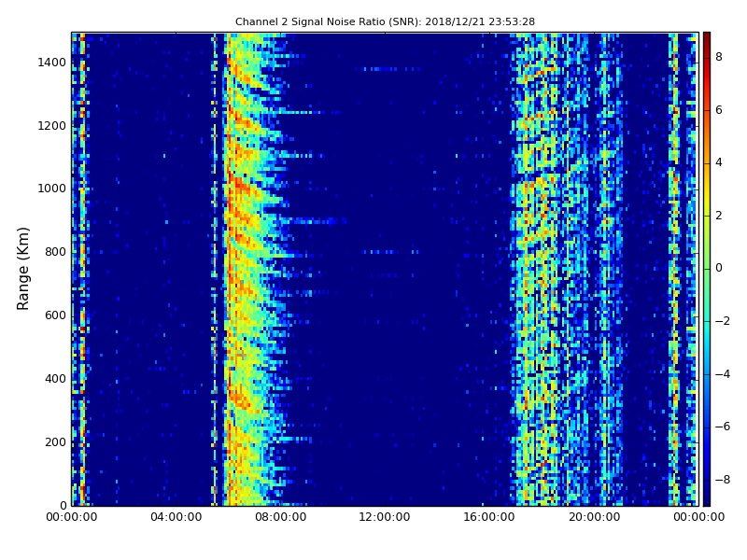Click the colorbar label −4
747x560 pixels.
723,374
